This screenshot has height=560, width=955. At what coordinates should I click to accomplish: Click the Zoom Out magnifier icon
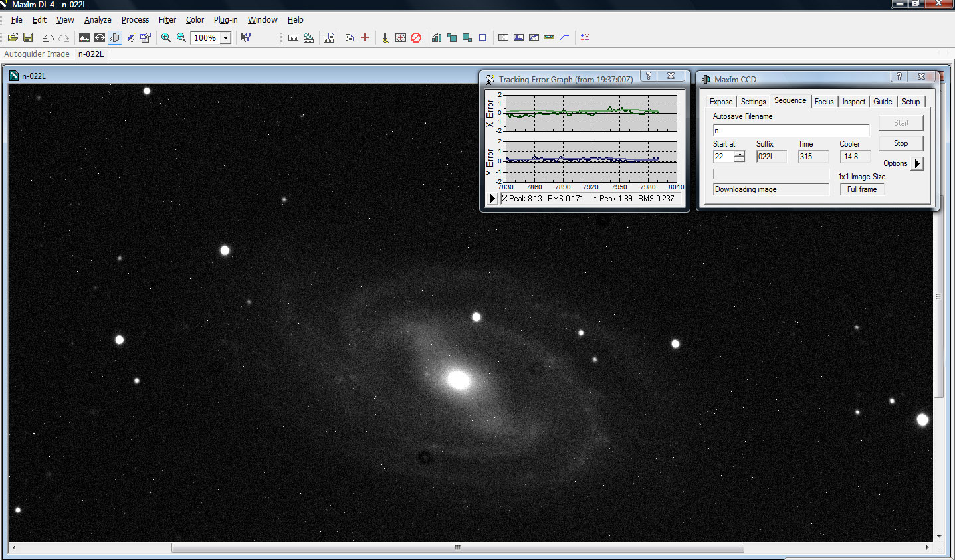pos(181,38)
